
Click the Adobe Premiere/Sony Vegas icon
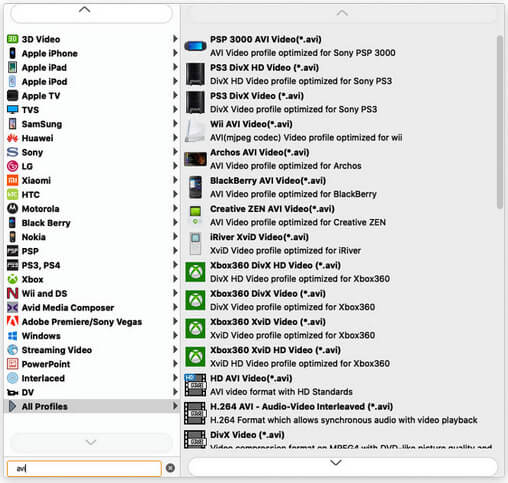point(12,321)
